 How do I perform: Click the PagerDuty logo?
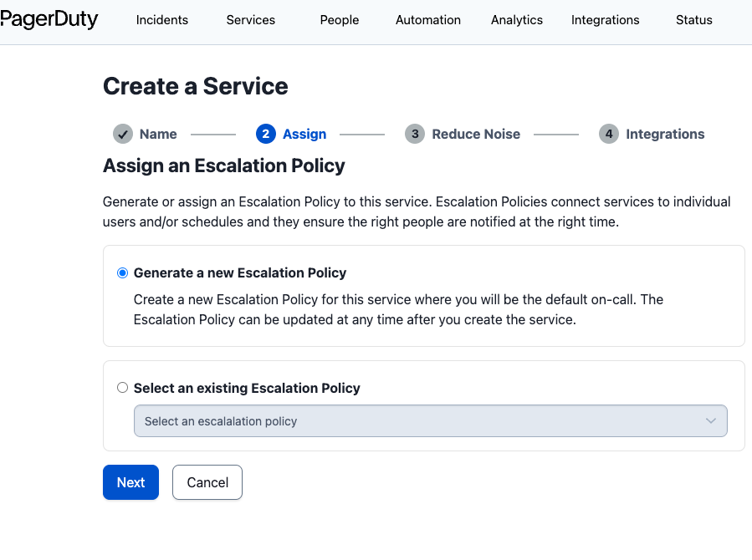[49, 19]
